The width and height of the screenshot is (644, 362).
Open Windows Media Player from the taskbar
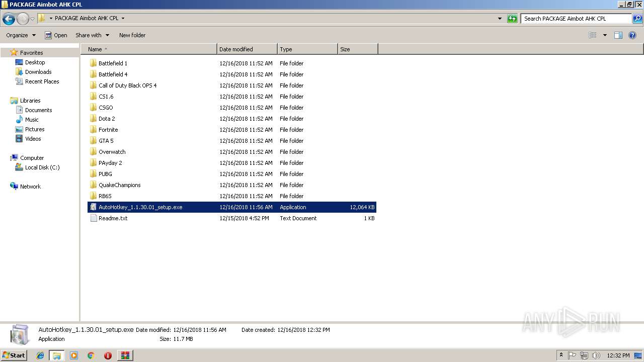click(74, 355)
